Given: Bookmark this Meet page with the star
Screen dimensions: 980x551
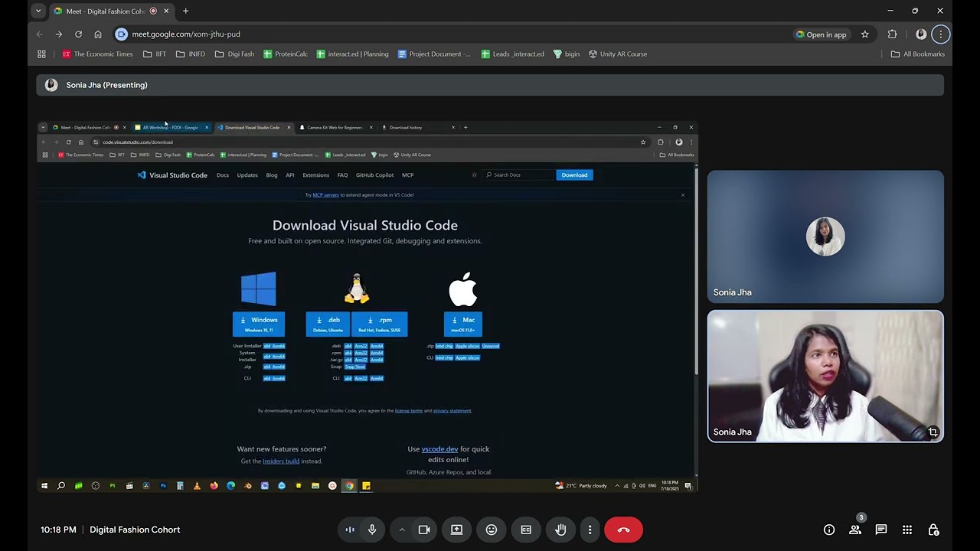Looking at the screenshot, I should tap(865, 34).
